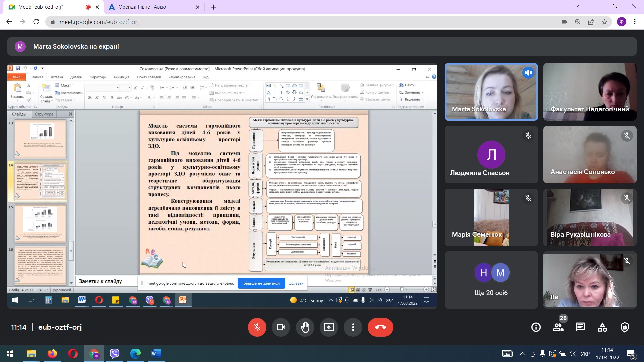Show the participants list with 28 badge

click(558, 327)
